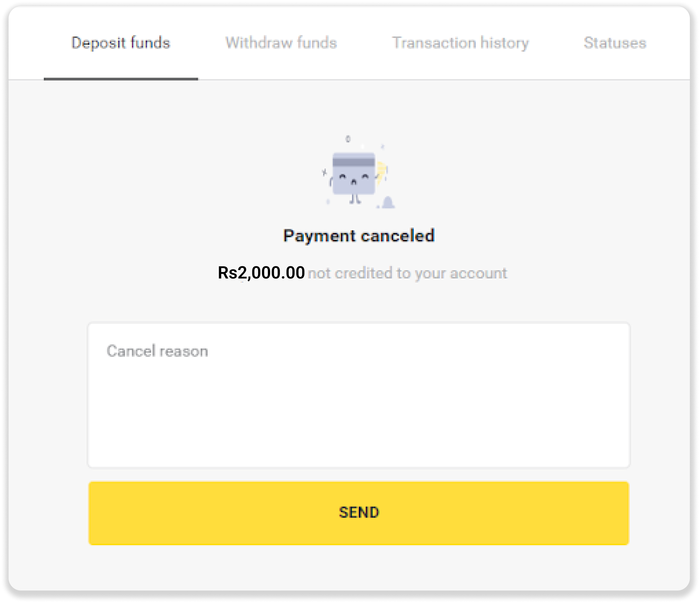Screen dimensions: 700x603
Task: Click the Rs2,000.00 amount
Action: click(261, 273)
